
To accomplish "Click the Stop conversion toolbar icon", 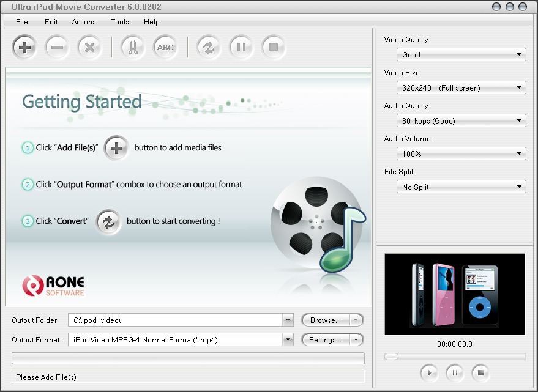I will (x=274, y=47).
